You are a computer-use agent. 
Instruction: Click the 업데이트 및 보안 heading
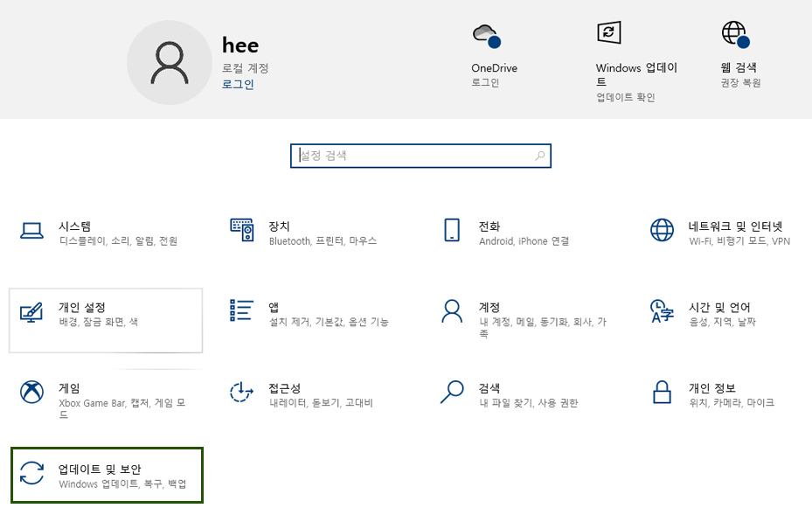tap(100, 470)
